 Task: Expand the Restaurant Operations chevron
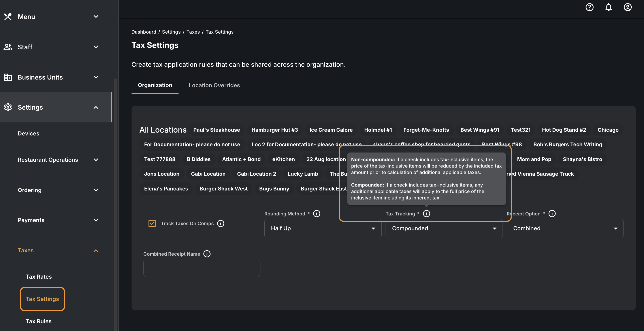96,160
